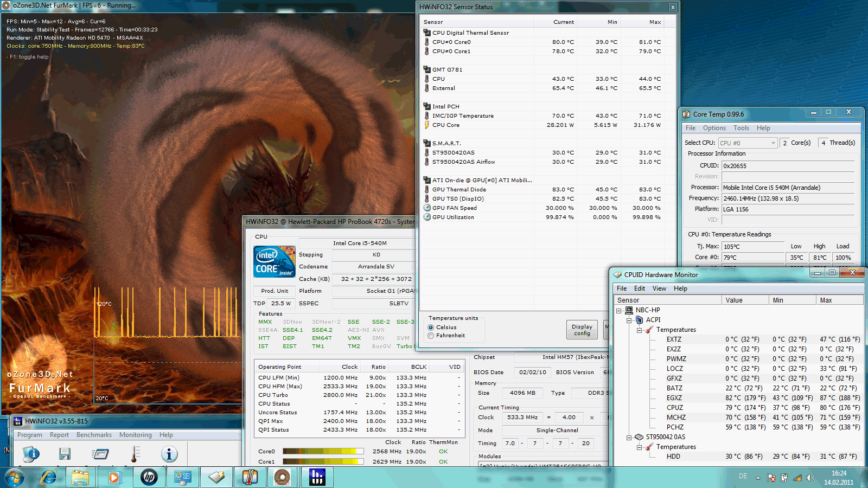The width and height of the screenshot is (868, 488).
Task: Collapse the ST950042 0AS Temperatures node
Action: (639, 447)
